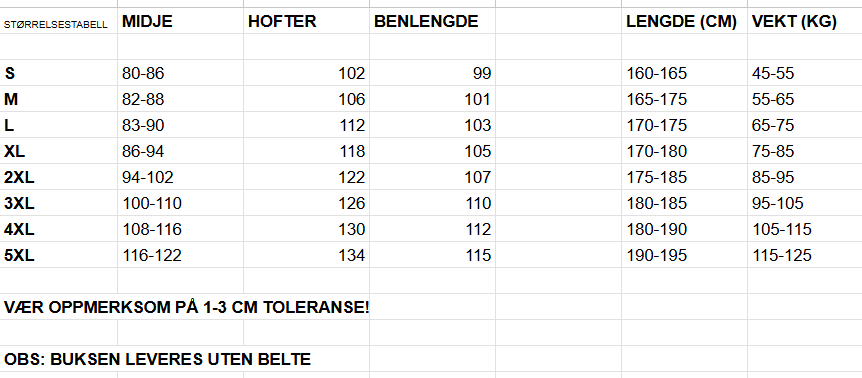The width and height of the screenshot is (862, 378).
Task: Select the hips cell showing 134
Action: pyautogui.click(x=306, y=255)
